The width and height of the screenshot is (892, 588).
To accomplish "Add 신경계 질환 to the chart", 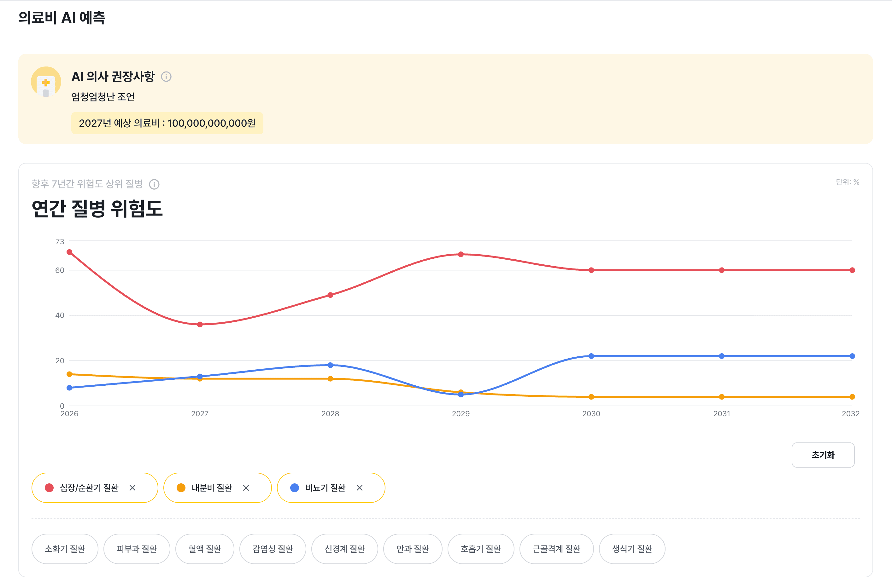I will 344,549.
